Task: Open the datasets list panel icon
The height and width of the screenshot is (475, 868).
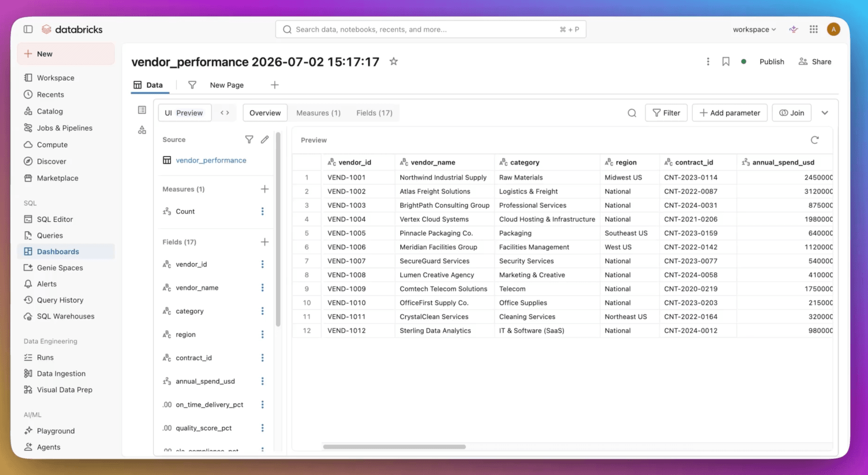Action: (x=142, y=110)
